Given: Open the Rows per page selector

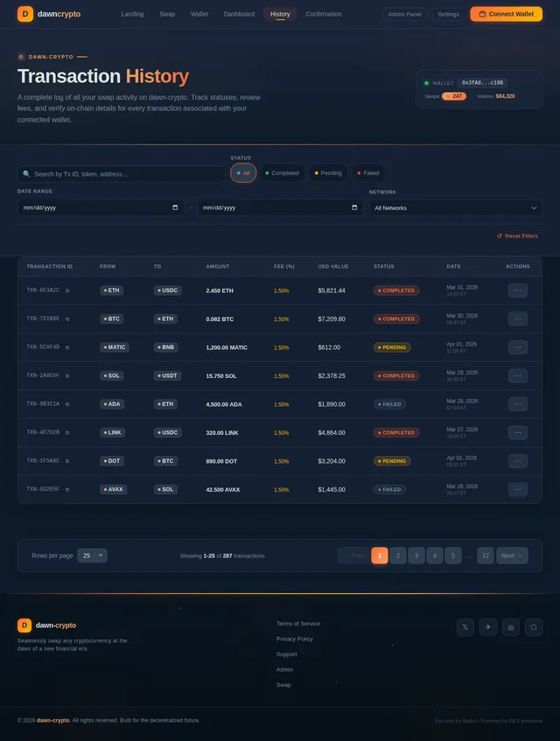Looking at the screenshot, I should pos(92,556).
